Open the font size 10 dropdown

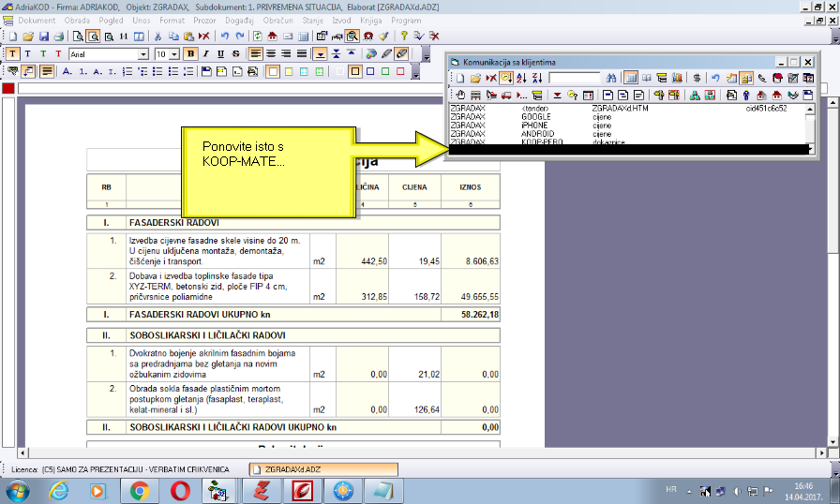[x=174, y=54]
